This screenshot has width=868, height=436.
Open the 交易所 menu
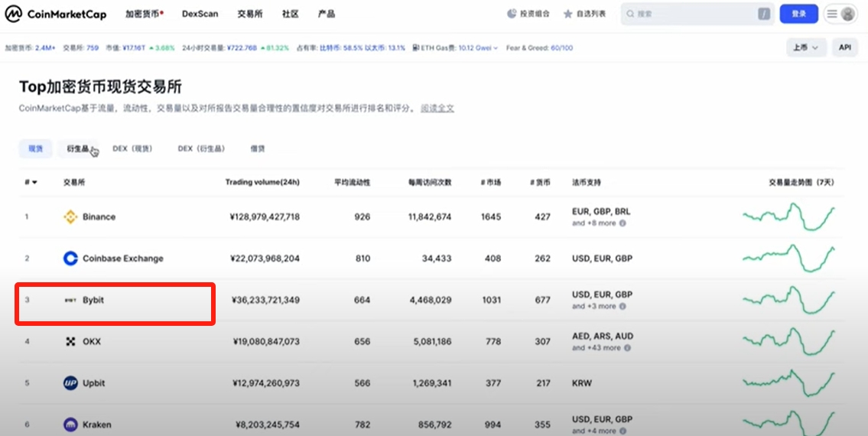pyautogui.click(x=250, y=14)
